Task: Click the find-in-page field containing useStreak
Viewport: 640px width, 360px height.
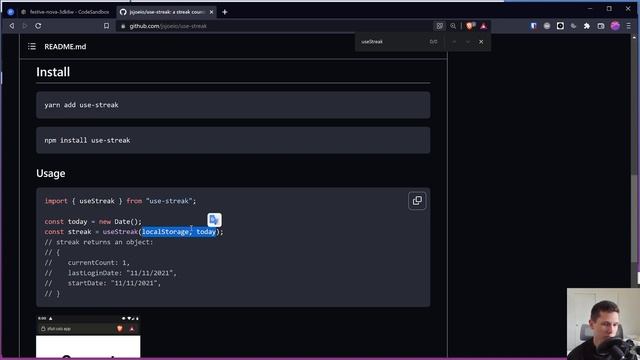Action: click(x=391, y=42)
